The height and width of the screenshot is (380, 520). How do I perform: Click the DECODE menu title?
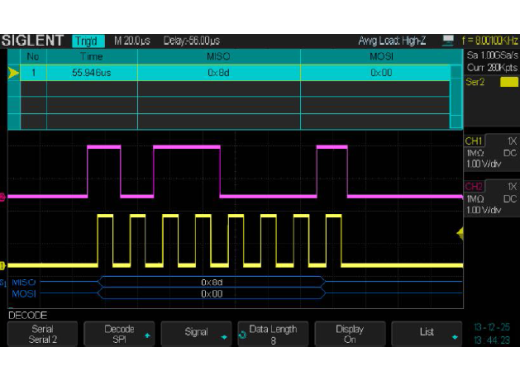[x=28, y=315]
